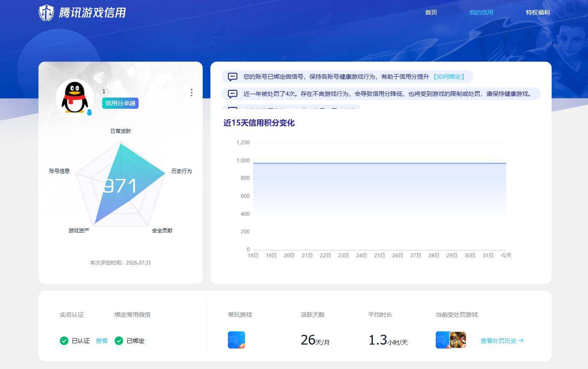Click the Tencent Game Credit shield logo
The height and width of the screenshot is (369, 588).
coord(46,12)
